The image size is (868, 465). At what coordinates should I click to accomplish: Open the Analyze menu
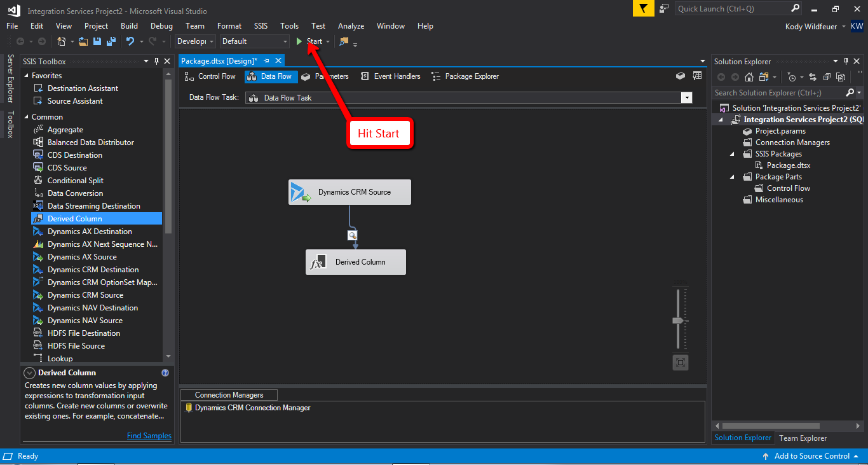click(351, 26)
